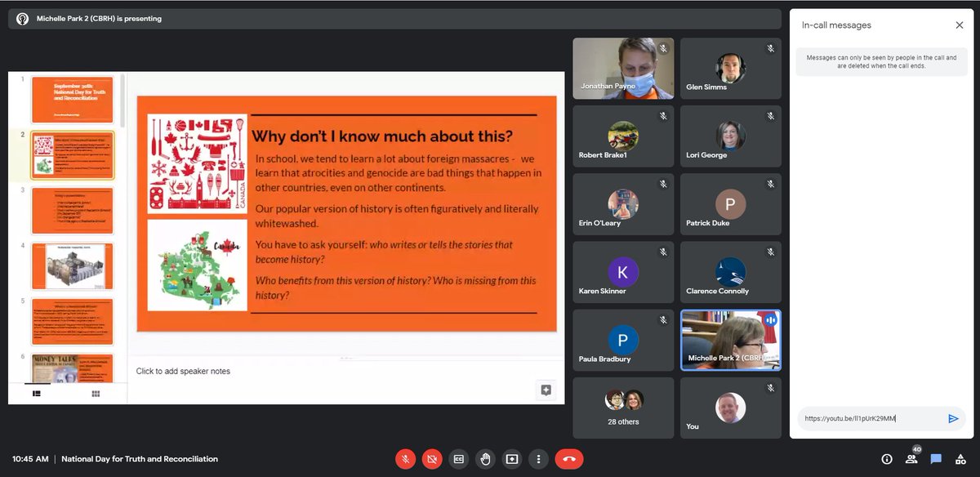The height and width of the screenshot is (477, 980).
Task: Select Clarence Connolly participant tile
Action: [730, 272]
